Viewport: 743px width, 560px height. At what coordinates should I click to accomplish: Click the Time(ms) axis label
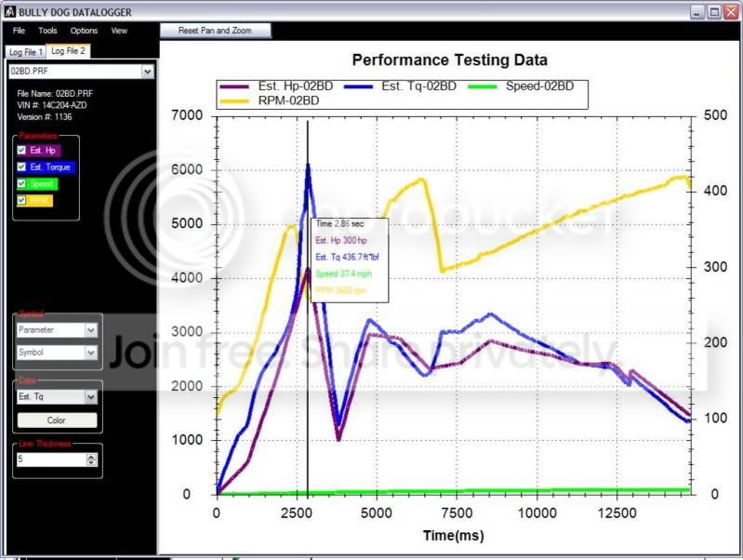(x=454, y=536)
